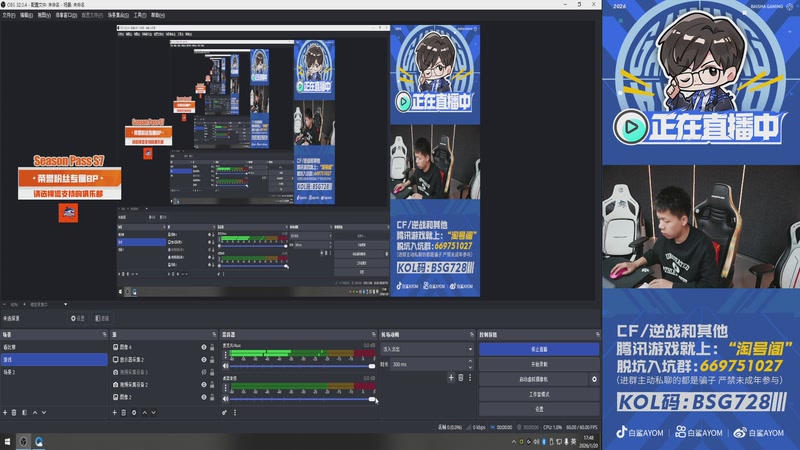Remove the selected scene with the trash icon
Image resolution: width=800 pixels, height=450 pixels.
click(x=14, y=412)
